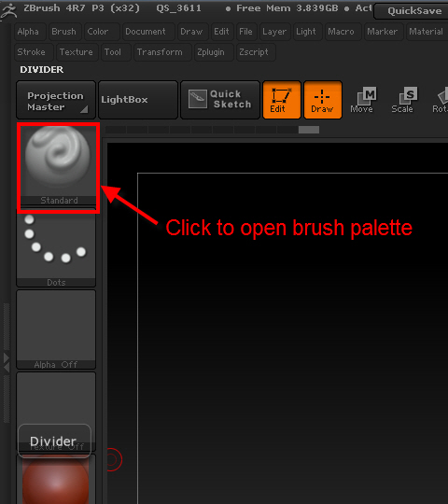Open the Macro menu
Screen dimensions: 448x504
click(343, 32)
